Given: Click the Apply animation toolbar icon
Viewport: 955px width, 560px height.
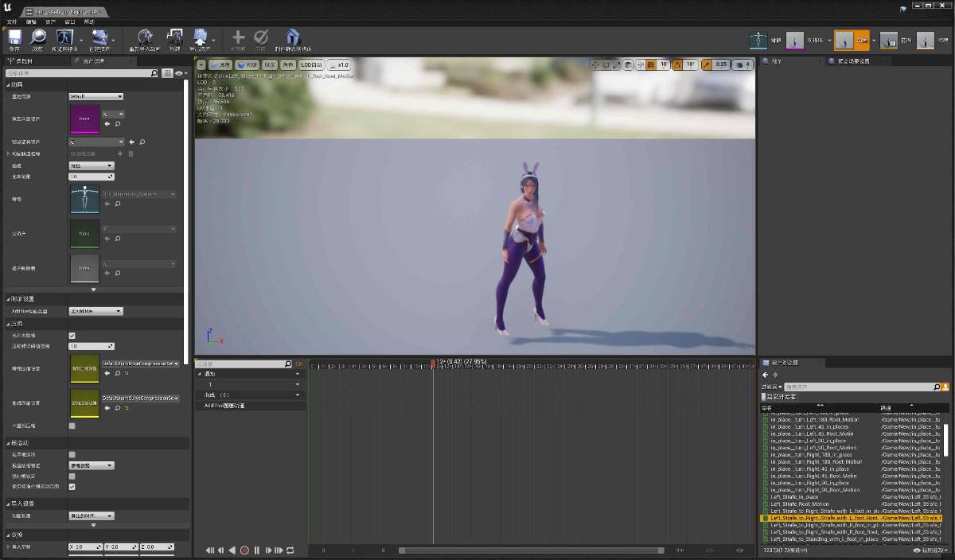Looking at the screenshot, I should tap(260, 37).
